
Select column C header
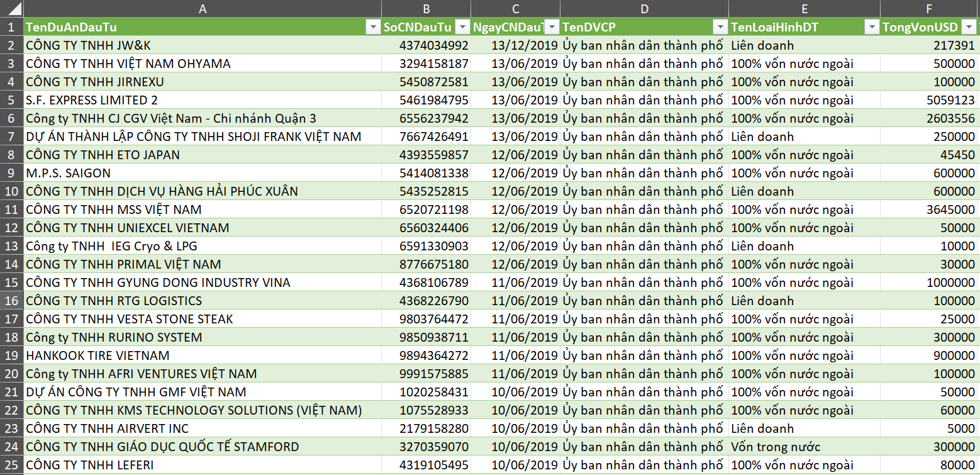coord(516,9)
